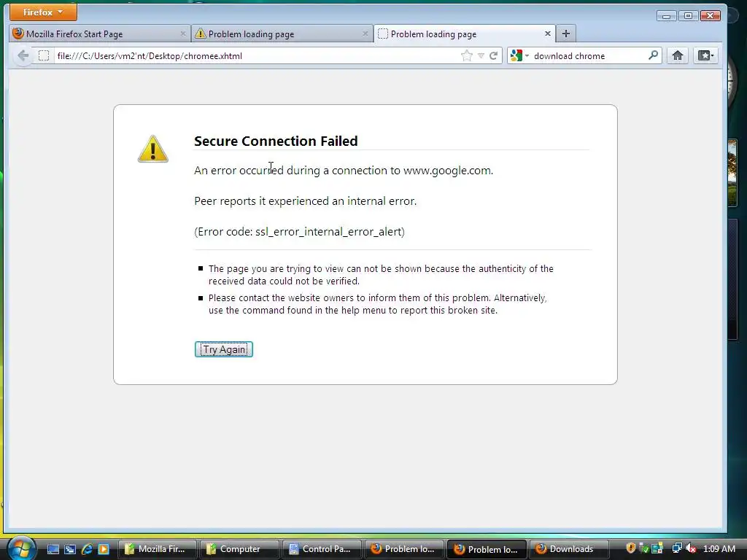Click the yellow warning triangle icon
This screenshot has height=560, width=747.
(x=153, y=149)
